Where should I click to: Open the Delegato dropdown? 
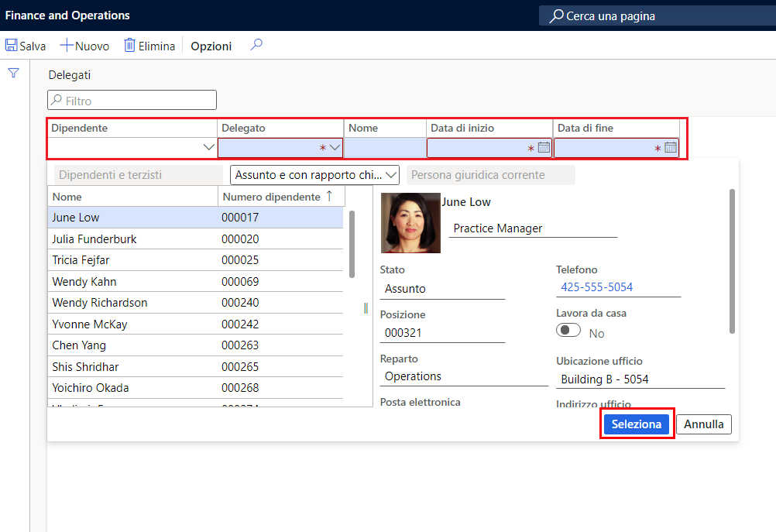point(336,147)
